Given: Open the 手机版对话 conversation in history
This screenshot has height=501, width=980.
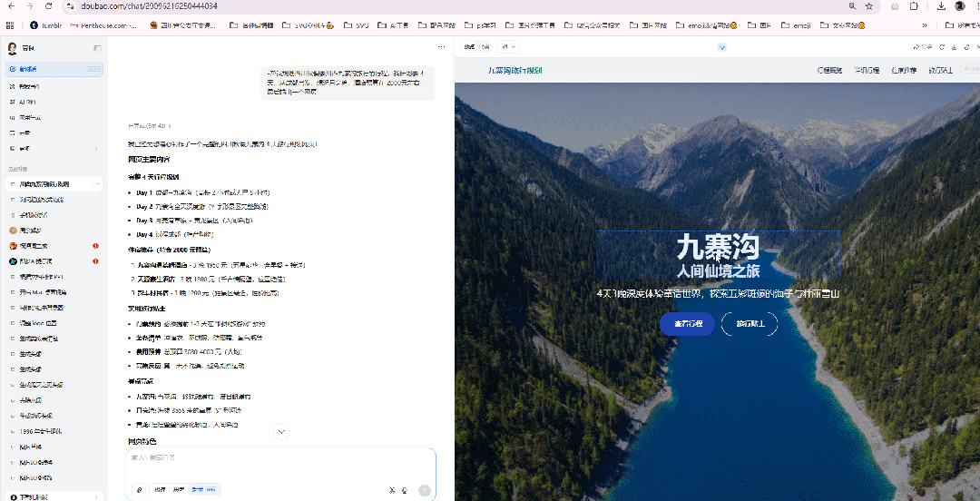Looking at the screenshot, I should coord(54,215).
